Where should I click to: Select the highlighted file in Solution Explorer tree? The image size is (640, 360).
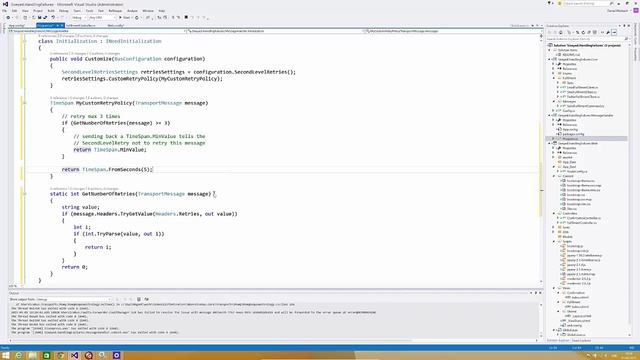pyautogui.click(x=587, y=139)
